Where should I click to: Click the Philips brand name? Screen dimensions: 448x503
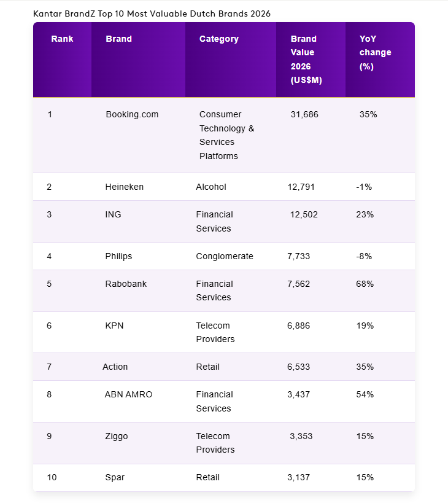pos(118,256)
